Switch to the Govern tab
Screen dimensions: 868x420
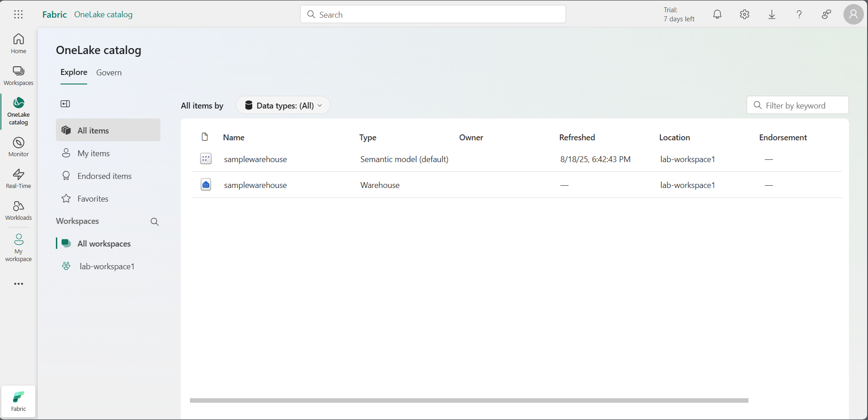(x=109, y=73)
